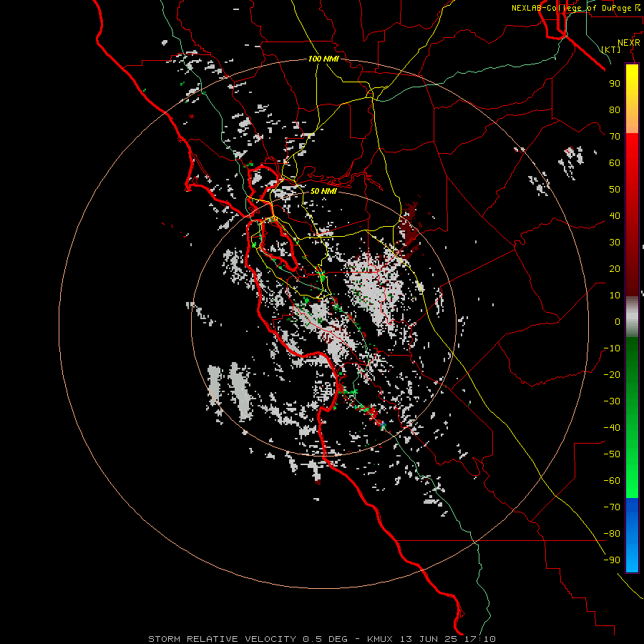Screen dimensions: 644x644
Task: Select the 50 value on the velocity scale
Action: pyautogui.click(x=615, y=190)
